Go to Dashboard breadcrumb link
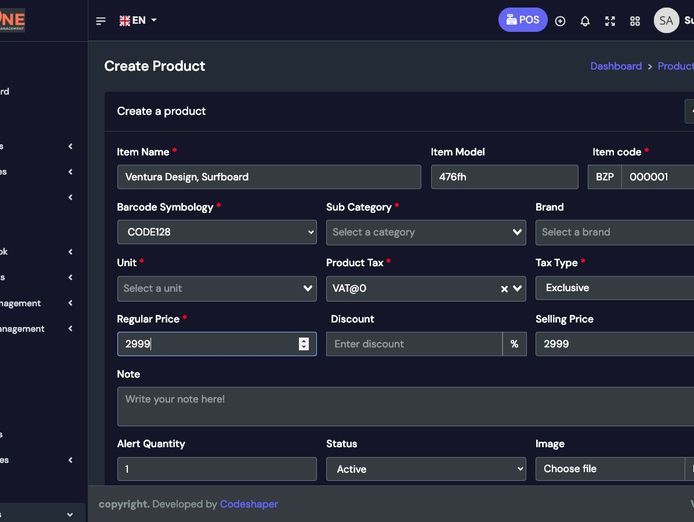This screenshot has height=522, width=694. (x=616, y=66)
